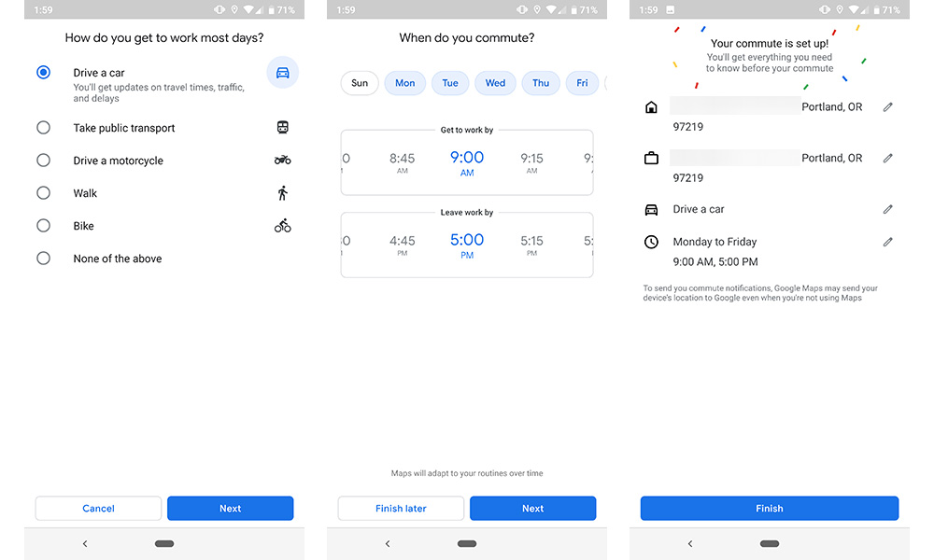
Task: Select the None of the above option
Action: (44, 259)
